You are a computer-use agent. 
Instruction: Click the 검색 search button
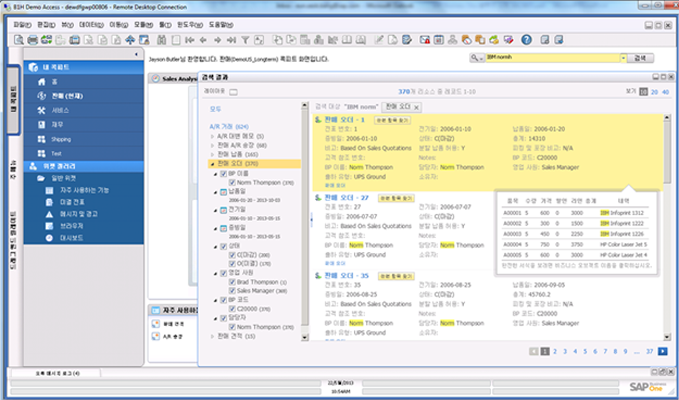coord(640,58)
